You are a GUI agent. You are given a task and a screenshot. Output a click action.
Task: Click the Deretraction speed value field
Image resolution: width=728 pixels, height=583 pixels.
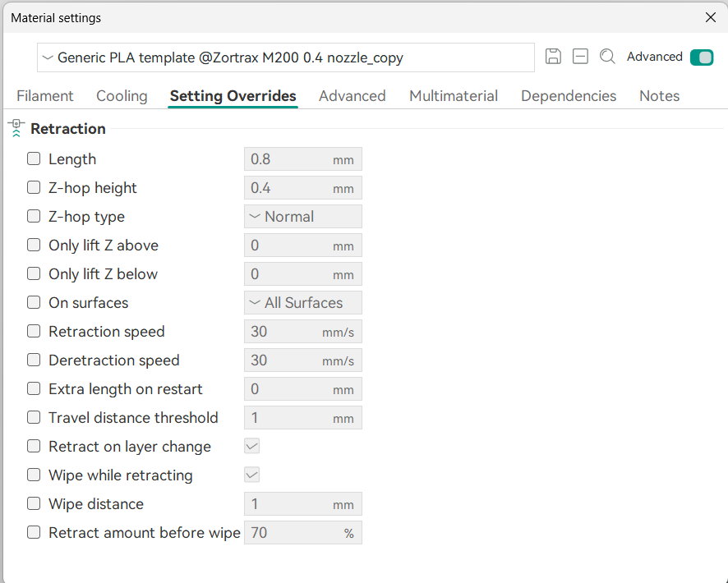[283, 360]
